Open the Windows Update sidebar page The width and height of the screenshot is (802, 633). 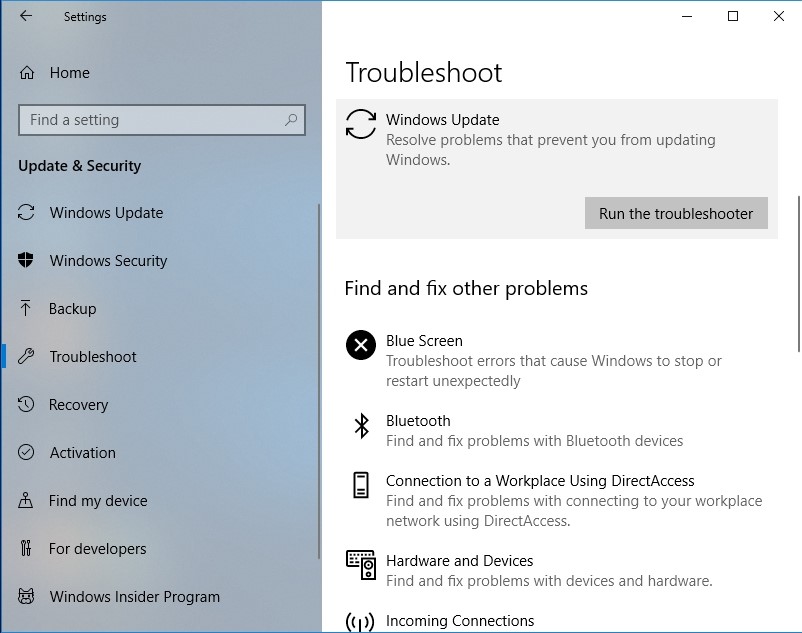(106, 213)
